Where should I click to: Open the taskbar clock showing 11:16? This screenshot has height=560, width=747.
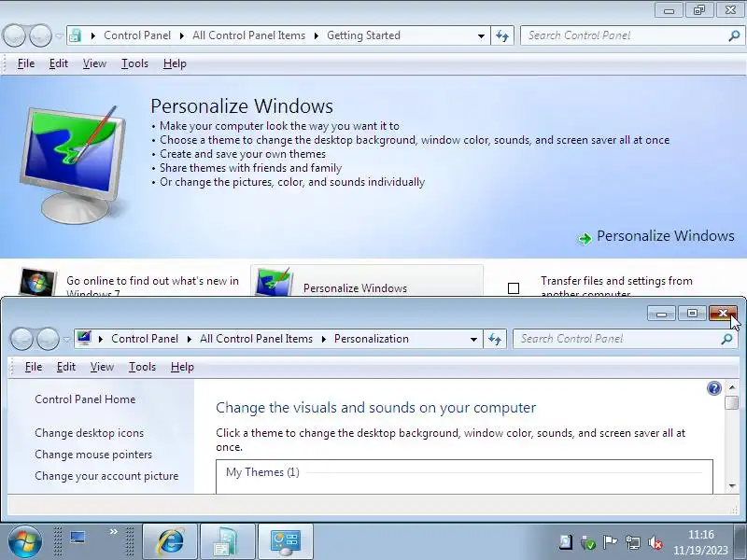tap(701, 542)
